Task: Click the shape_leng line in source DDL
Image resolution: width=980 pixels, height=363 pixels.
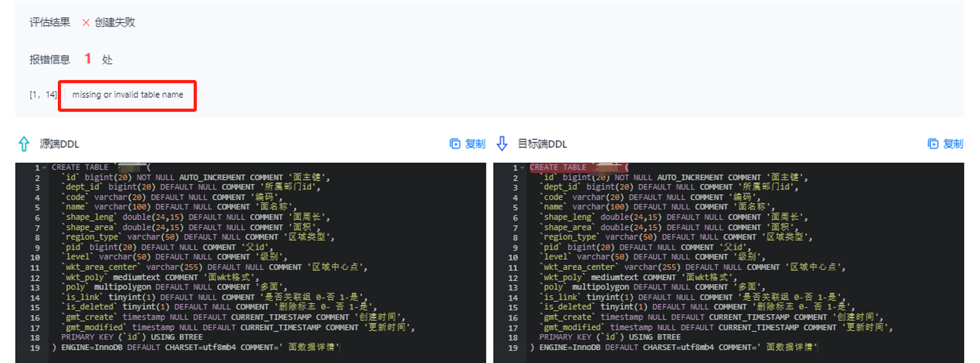Action: point(195,217)
